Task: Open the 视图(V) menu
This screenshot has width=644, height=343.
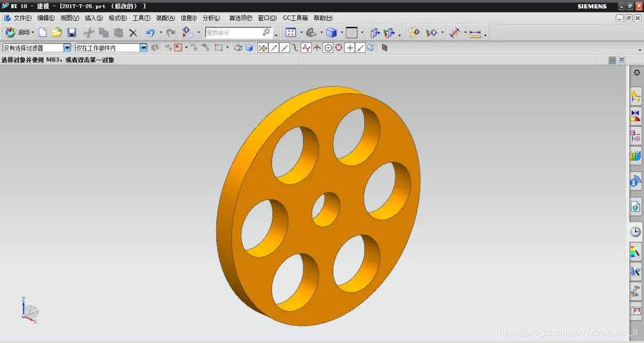Action: (70, 18)
